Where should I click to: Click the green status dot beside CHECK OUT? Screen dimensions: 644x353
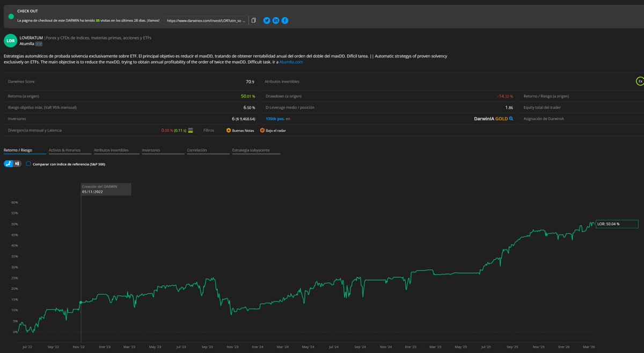pos(11,16)
